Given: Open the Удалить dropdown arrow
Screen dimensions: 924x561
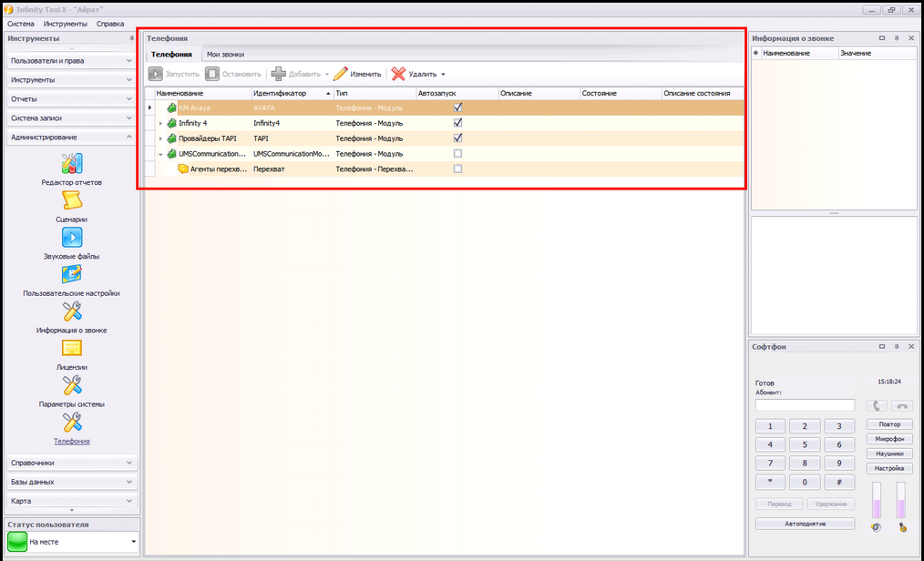Looking at the screenshot, I should (443, 74).
